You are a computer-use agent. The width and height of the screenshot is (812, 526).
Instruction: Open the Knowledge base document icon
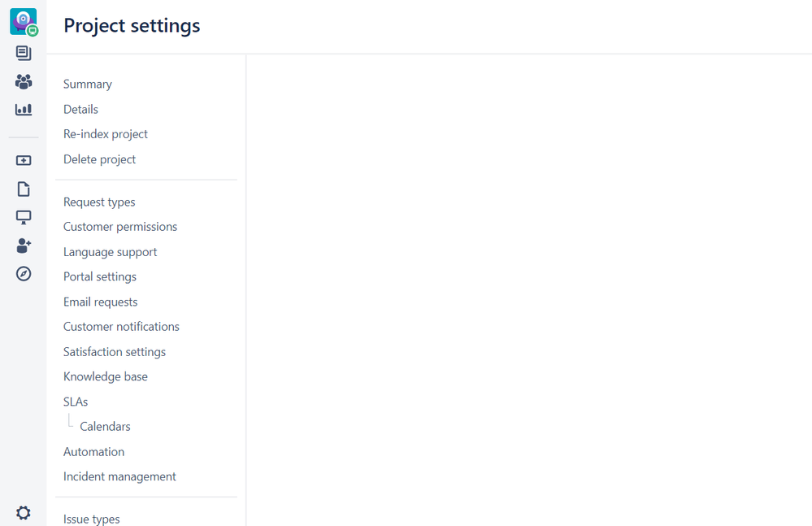23,189
